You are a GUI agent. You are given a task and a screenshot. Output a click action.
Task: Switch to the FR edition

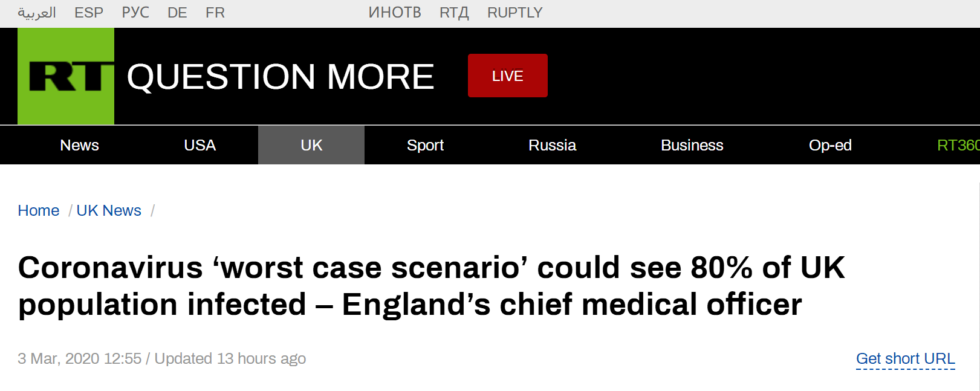tap(215, 13)
